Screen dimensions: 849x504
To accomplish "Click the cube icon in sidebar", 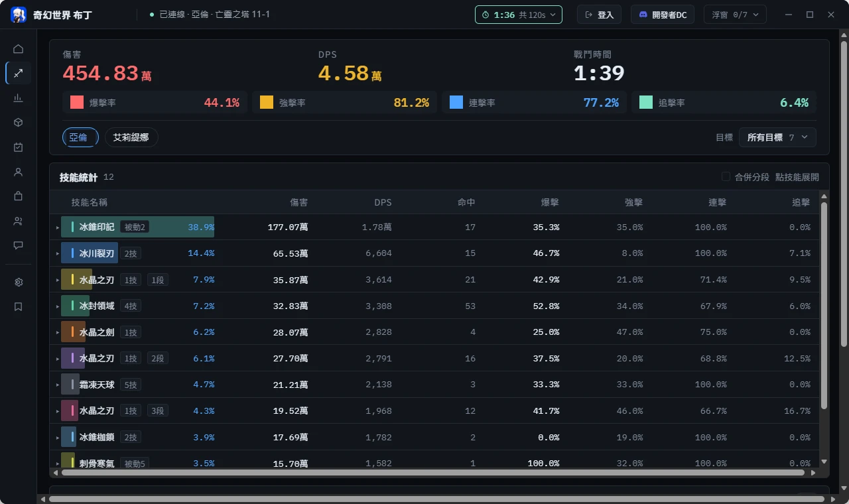I will pos(19,123).
